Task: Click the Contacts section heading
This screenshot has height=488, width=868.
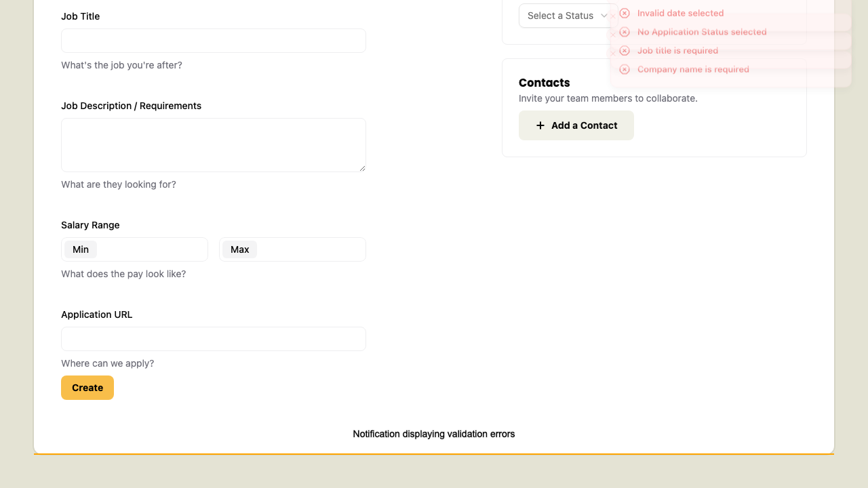Action: (544, 83)
